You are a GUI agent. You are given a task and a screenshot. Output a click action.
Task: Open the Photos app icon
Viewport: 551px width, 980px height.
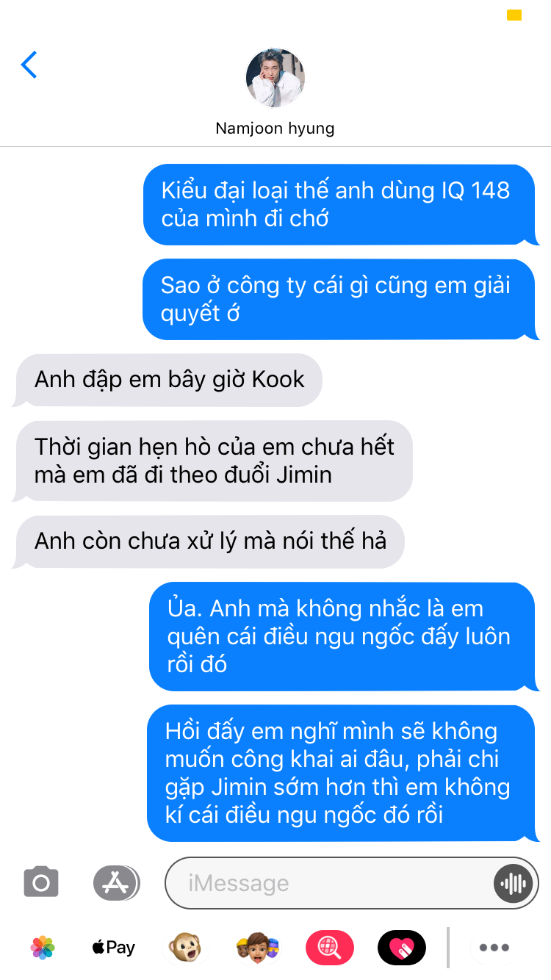[43, 948]
